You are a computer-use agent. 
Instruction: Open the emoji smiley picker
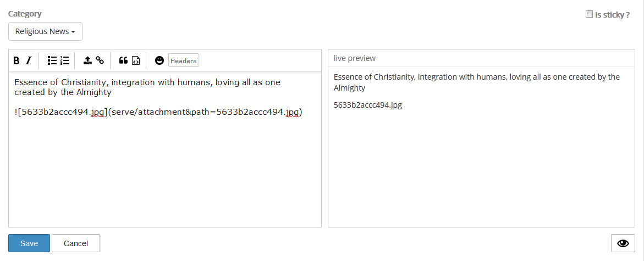(159, 60)
